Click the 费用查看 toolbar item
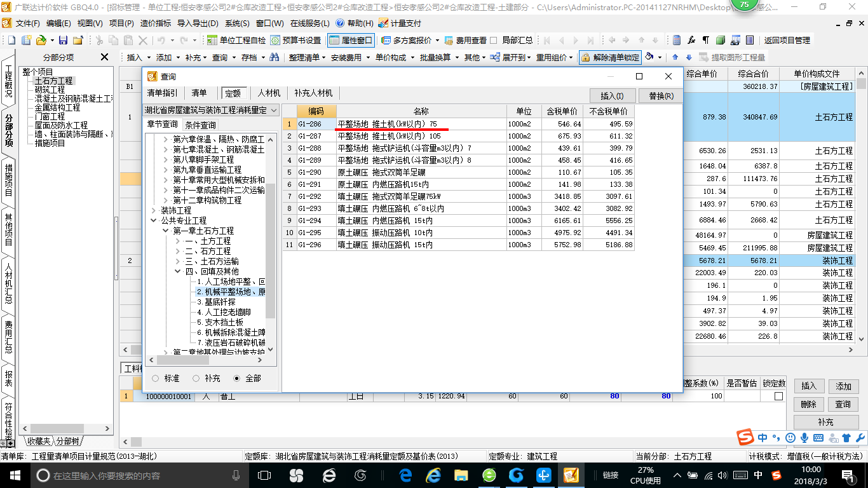Viewport: 868px width, 488px height. pyautogui.click(x=465, y=40)
